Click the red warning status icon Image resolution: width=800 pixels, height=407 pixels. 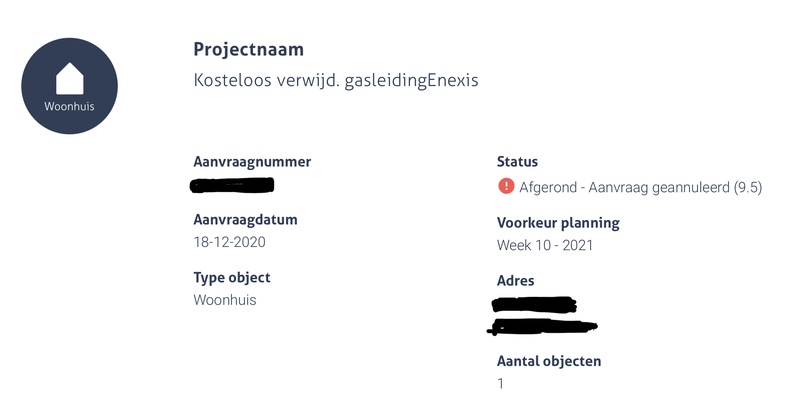(505, 186)
